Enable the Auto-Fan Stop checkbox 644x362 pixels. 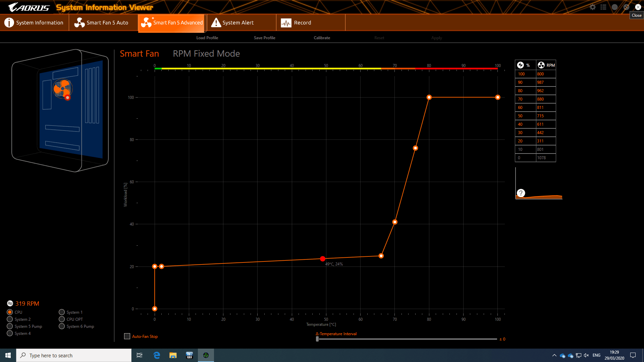(x=127, y=336)
